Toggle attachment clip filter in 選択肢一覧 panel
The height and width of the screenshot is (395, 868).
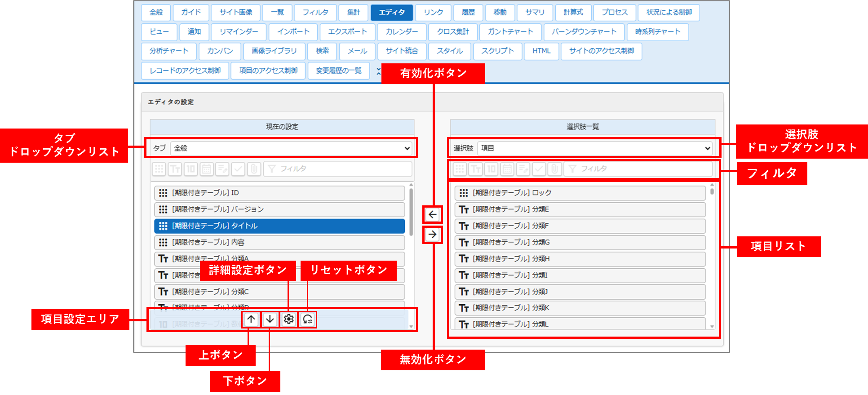point(554,169)
